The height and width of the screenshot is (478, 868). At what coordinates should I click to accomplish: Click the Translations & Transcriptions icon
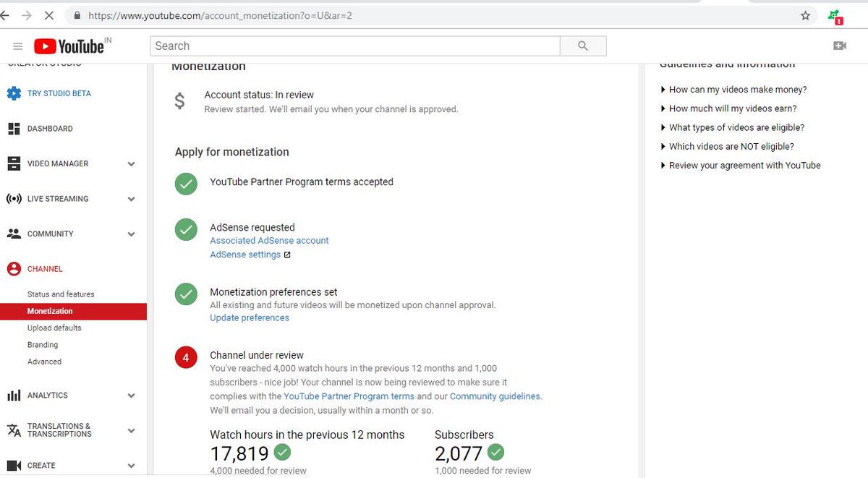click(14, 430)
